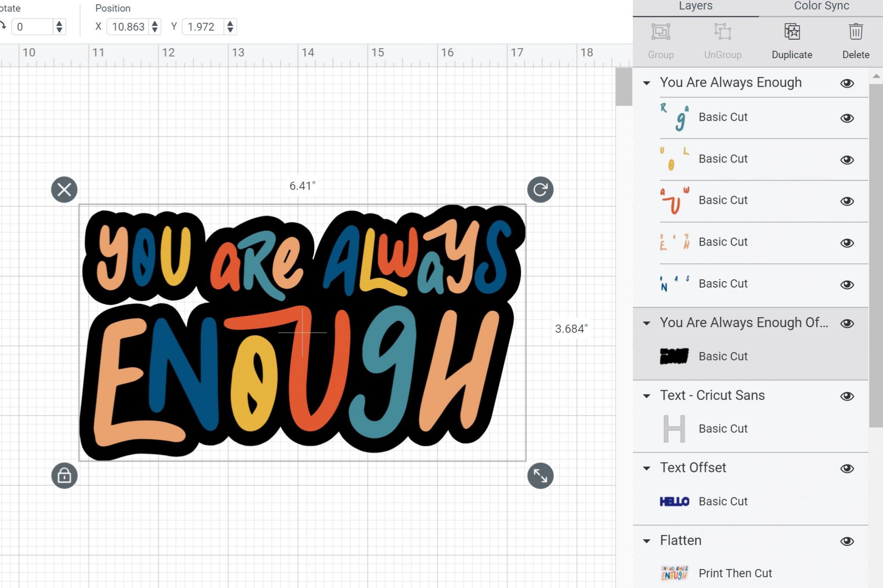The image size is (883, 588).
Task: Click the delete X button on canvas
Action: click(x=64, y=190)
